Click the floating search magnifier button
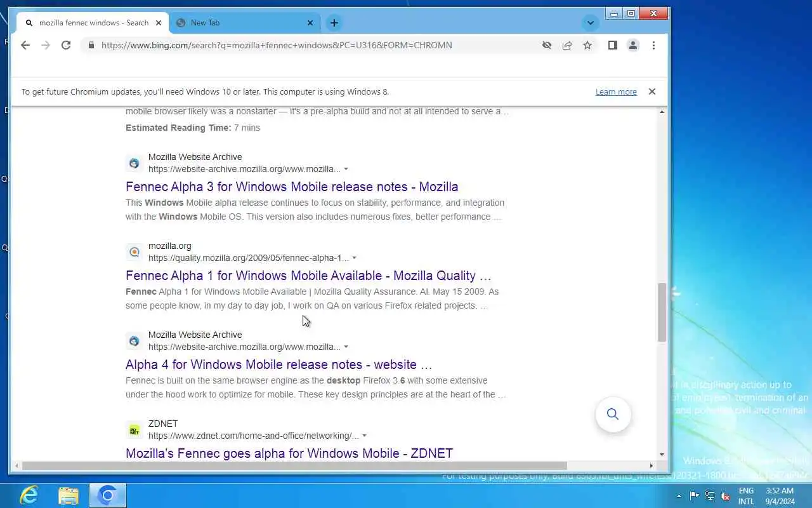This screenshot has height=508, width=812. (x=613, y=414)
